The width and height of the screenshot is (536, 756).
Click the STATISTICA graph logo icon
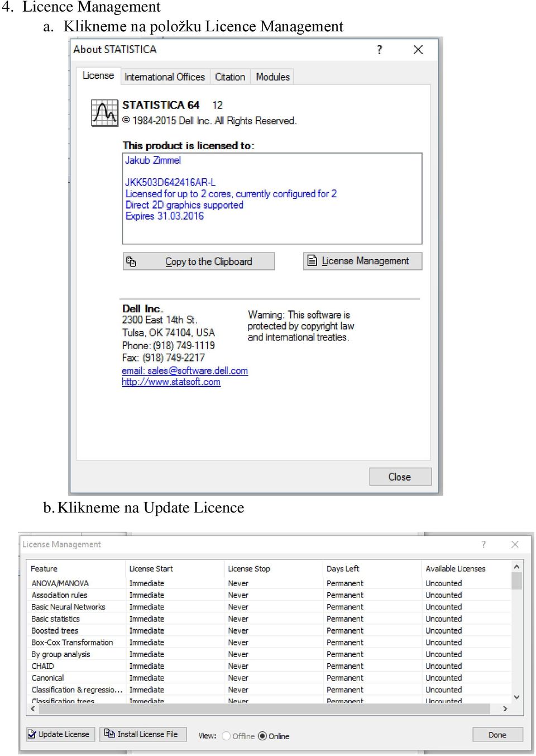pyautogui.click(x=104, y=113)
